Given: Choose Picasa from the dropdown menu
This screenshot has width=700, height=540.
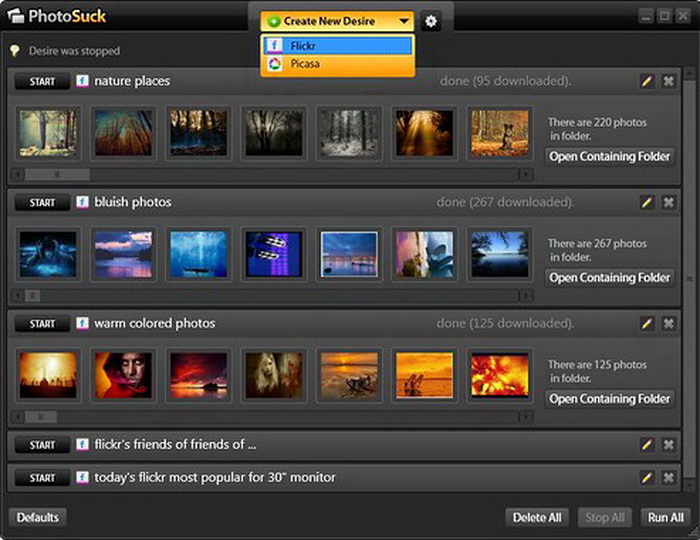Looking at the screenshot, I should 338,64.
